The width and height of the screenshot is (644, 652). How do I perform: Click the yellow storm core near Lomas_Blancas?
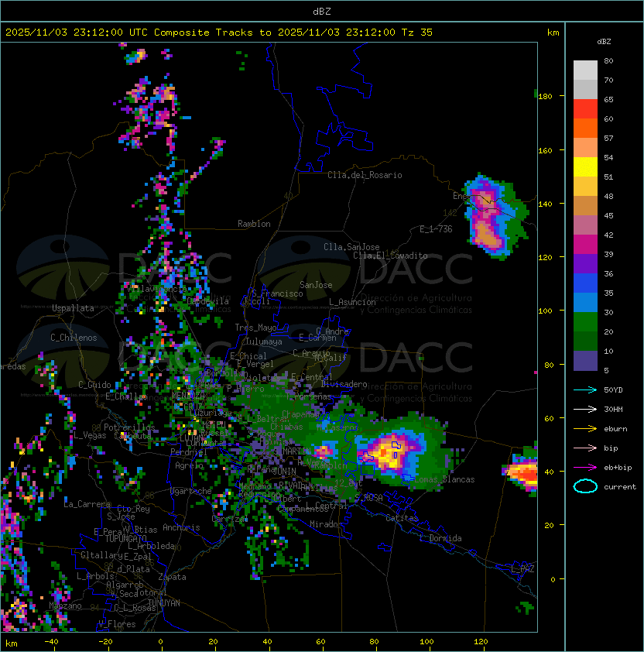click(389, 452)
